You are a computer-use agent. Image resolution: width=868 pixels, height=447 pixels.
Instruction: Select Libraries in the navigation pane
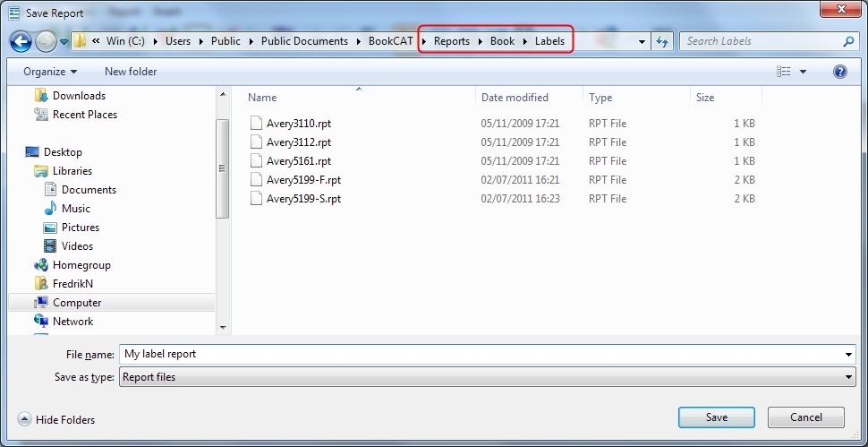72,171
